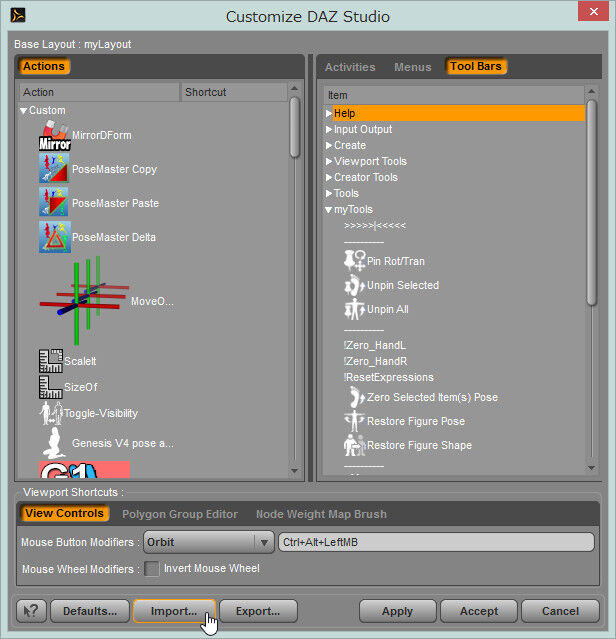This screenshot has height=639, width=616.
Task: Click the Toggle-Visibility figures icon
Action: [x=51, y=413]
